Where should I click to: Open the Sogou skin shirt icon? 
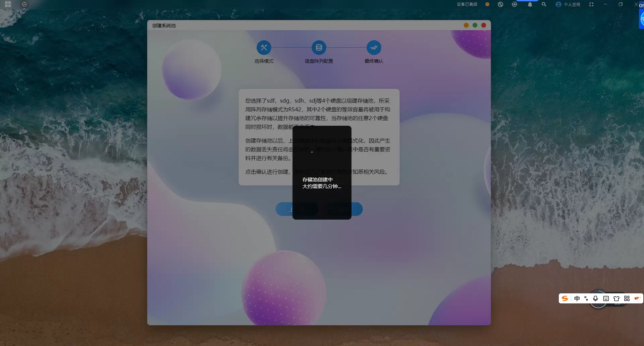point(616,298)
